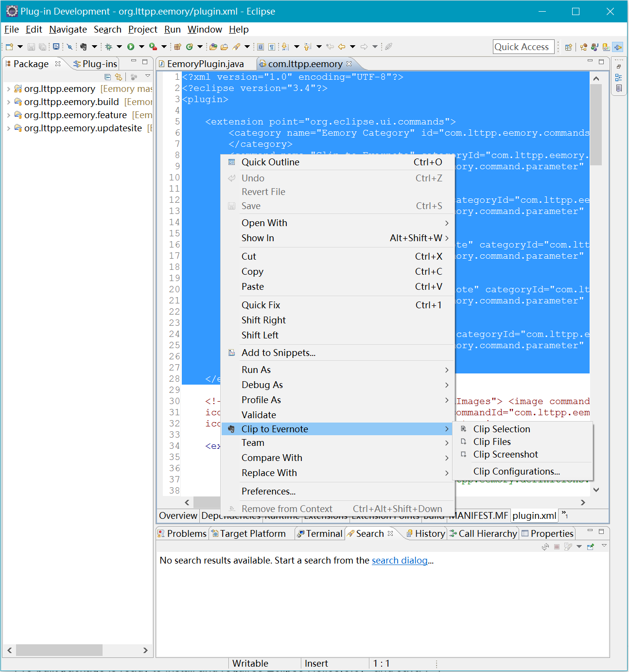Click the Open Type toolbar icon
The height and width of the screenshot is (672, 629).
[x=213, y=47]
